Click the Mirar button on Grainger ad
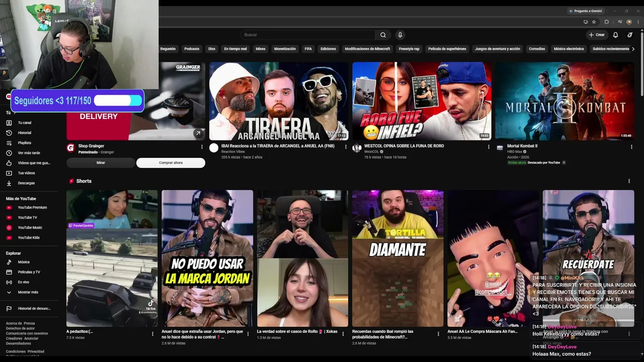 [x=101, y=163]
